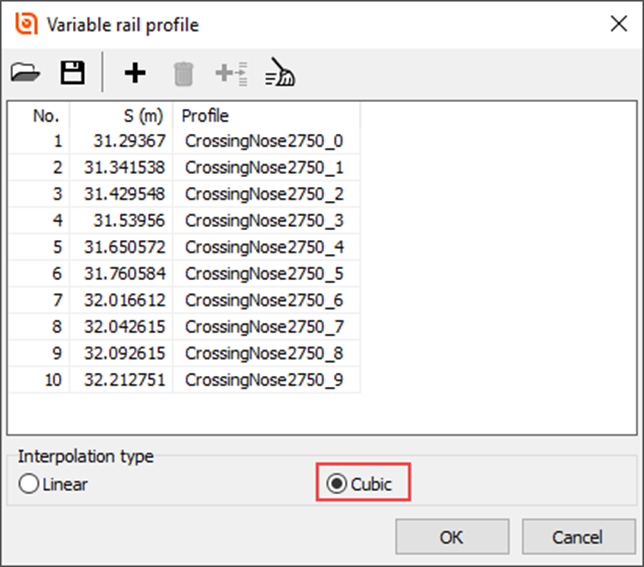Click the S (m) column header
644x567 pixels.
pos(121,116)
